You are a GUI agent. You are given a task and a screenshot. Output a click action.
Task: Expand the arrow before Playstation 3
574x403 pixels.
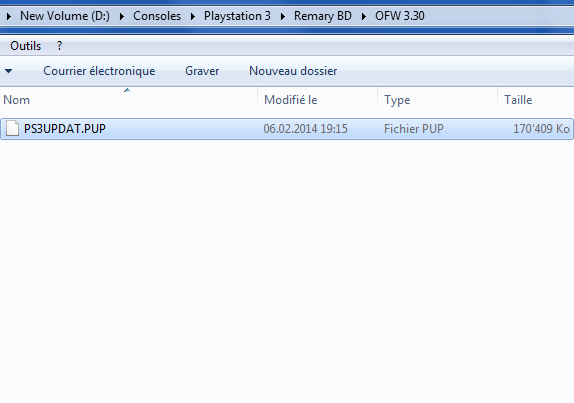(x=193, y=16)
